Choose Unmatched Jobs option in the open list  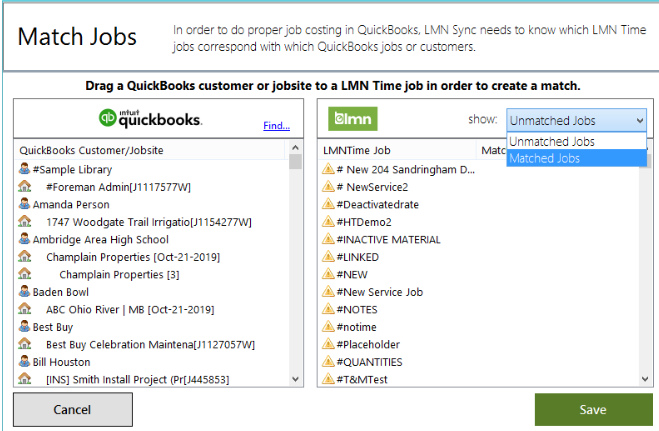576,142
